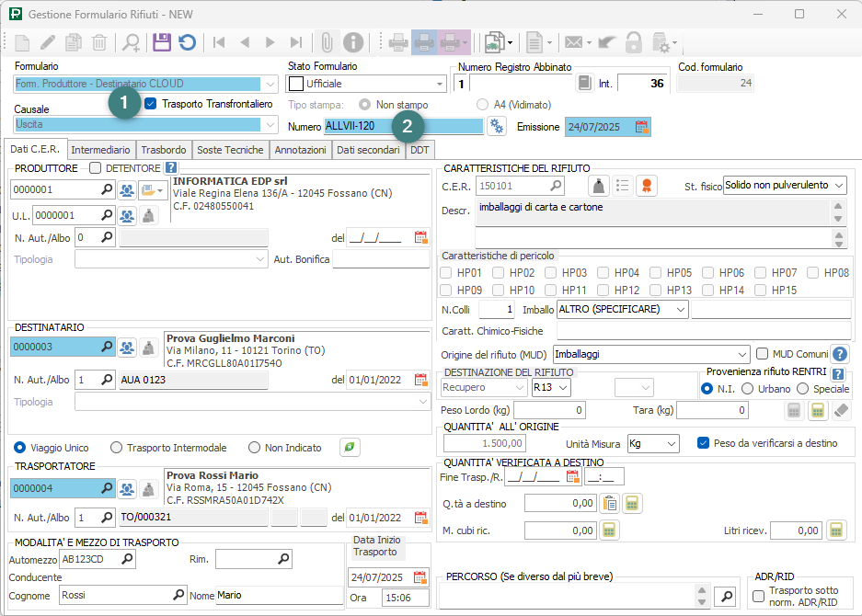The width and height of the screenshot is (862, 616).
Task: Uncheck Trasporto Transfrontaliero checkbox
Action: click(151, 104)
